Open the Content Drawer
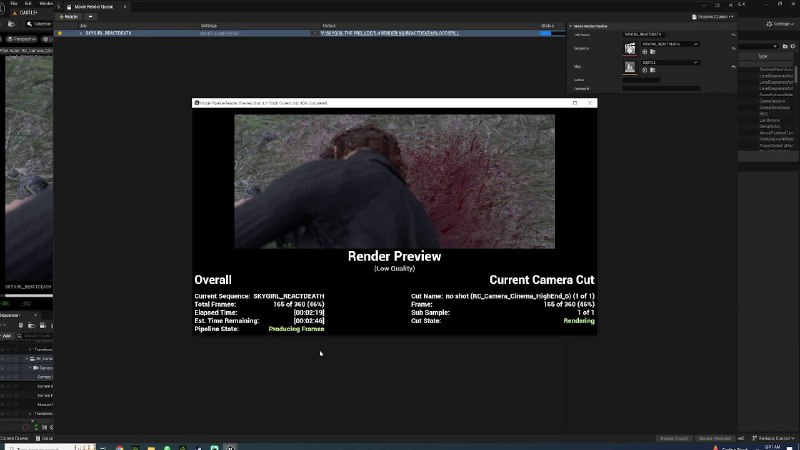This screenshot has height=450, width=800. [x=14, y=438]
